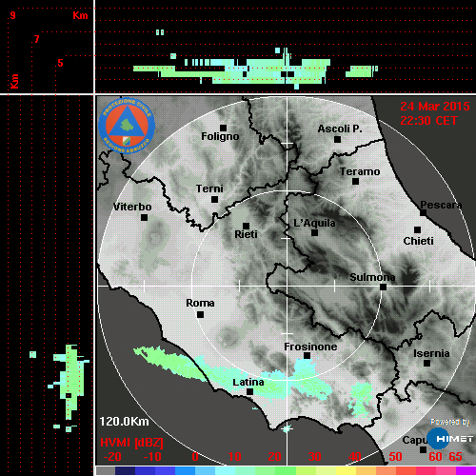The height and width of the screenshot is (476, 476).
Task: Click the Chieti city marker square
Action: pos(418,229)
